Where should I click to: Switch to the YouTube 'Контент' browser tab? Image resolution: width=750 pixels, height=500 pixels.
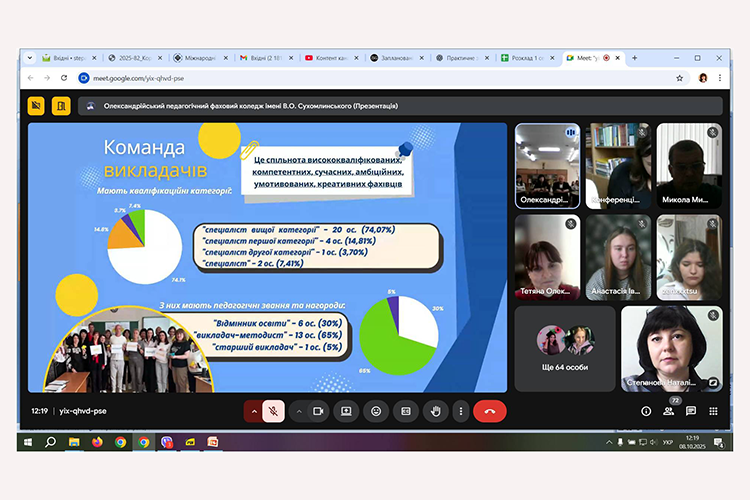tap(330, 58)
